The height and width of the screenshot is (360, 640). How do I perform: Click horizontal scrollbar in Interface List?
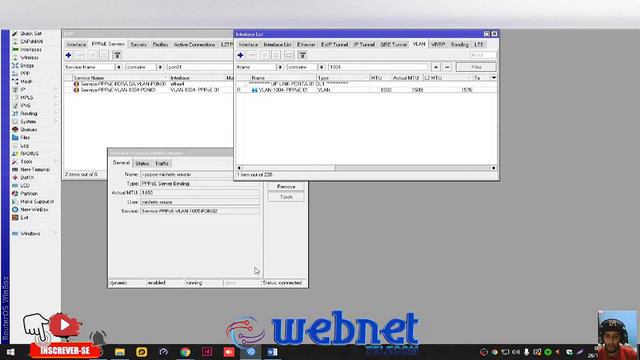click(289, 168)
